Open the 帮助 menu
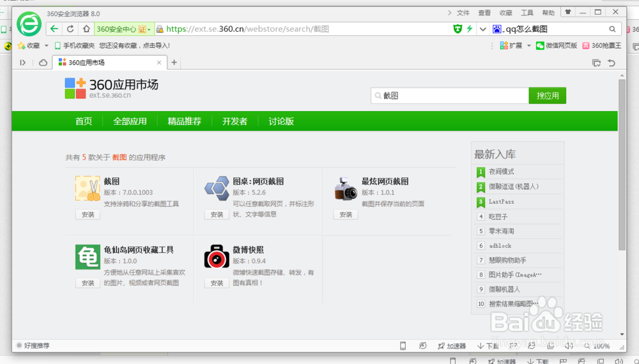This screenshot has height=364, width=639. pyautogui.click(x=548, y=13)
